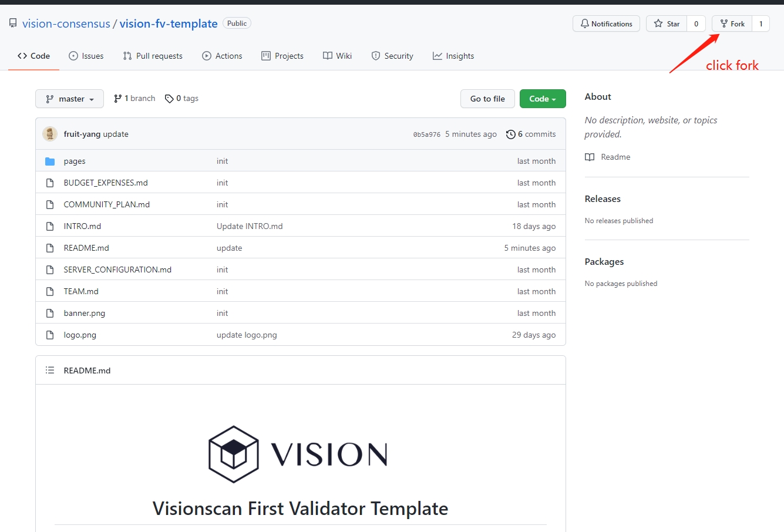This screenshot has width=784, height=532.
Task: Open the Actions tab
Action: tap(222, 56)
